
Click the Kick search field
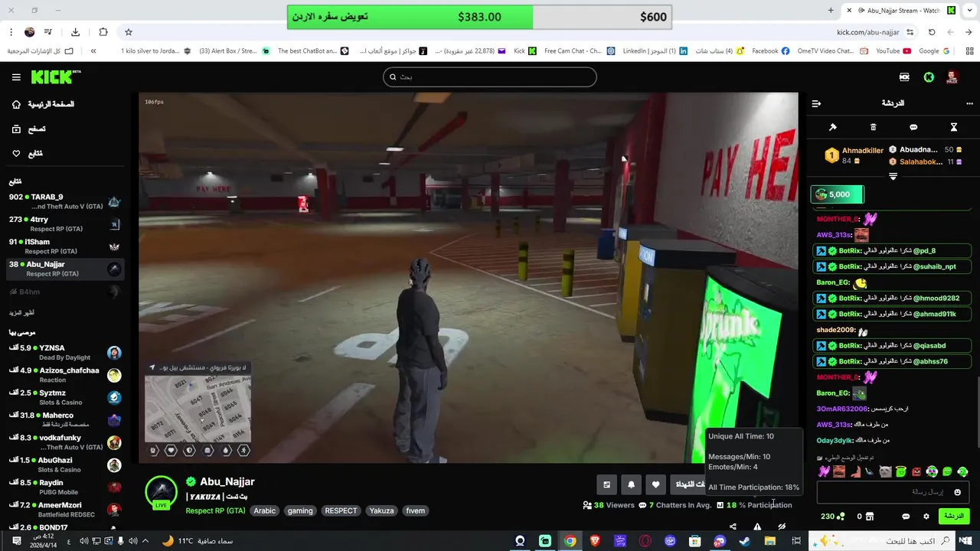click(490, 77)
